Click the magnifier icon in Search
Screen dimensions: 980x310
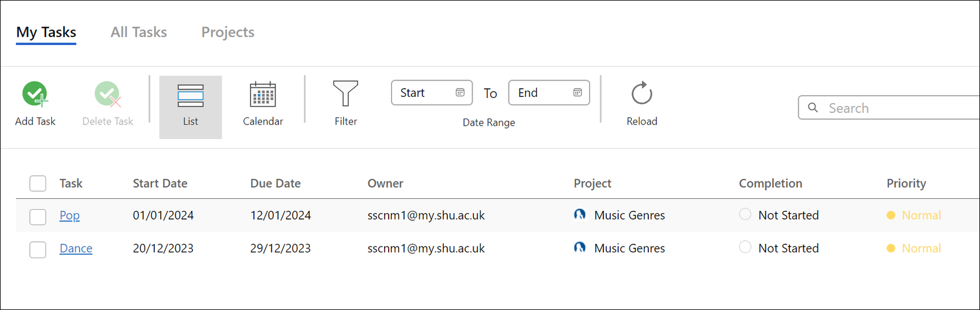tap(813, 108)
